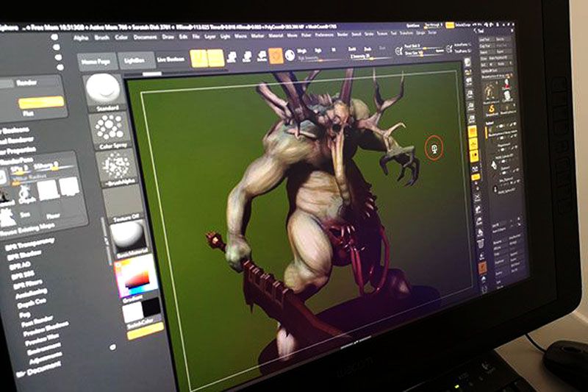Click the yellow button below SwitchColor
Screen dimensions: 588x392
(x=146, y=332)
